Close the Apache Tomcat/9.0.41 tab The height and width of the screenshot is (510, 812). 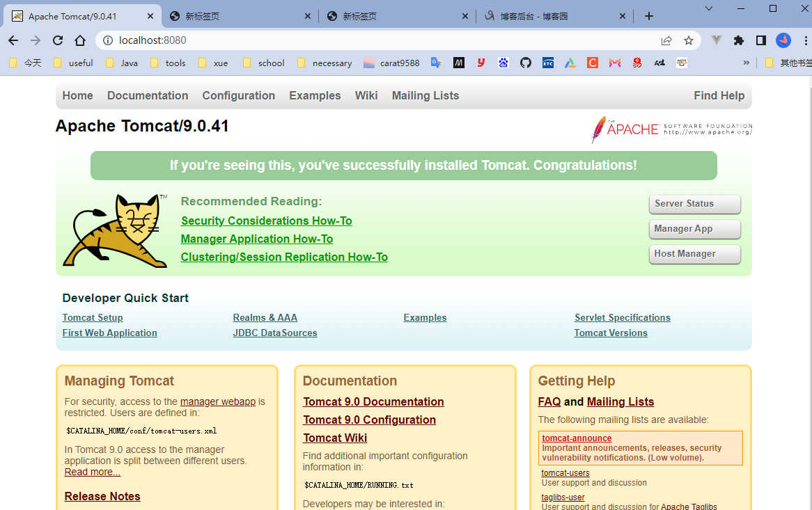150,16
